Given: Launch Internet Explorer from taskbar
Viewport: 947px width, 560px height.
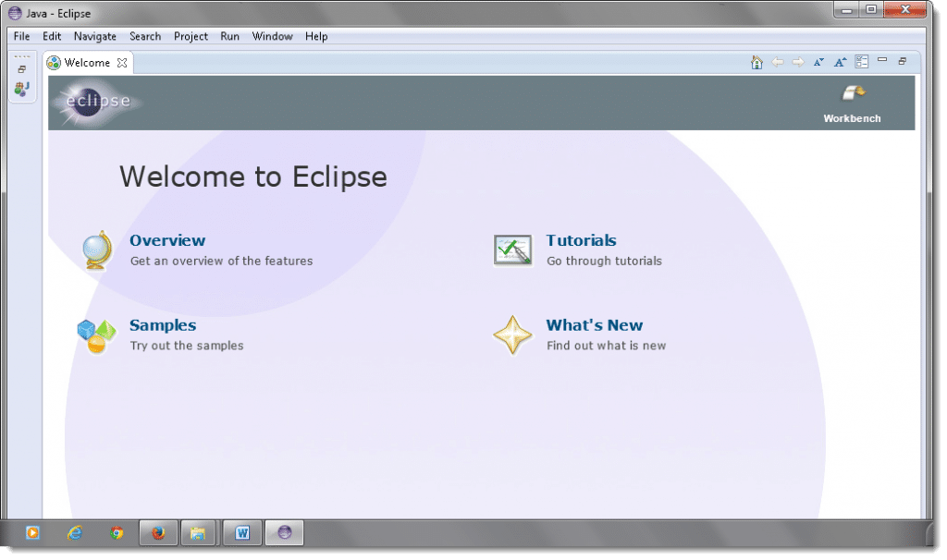Looking at the screenshot, I should 74,533.
